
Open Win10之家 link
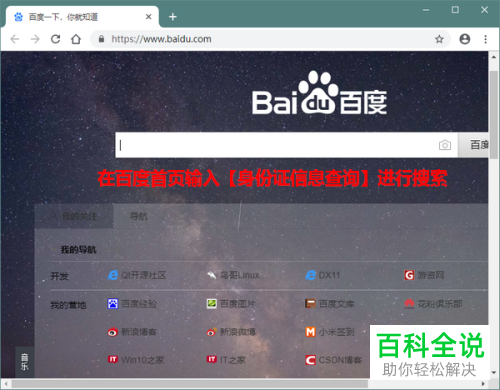point(136,360)
